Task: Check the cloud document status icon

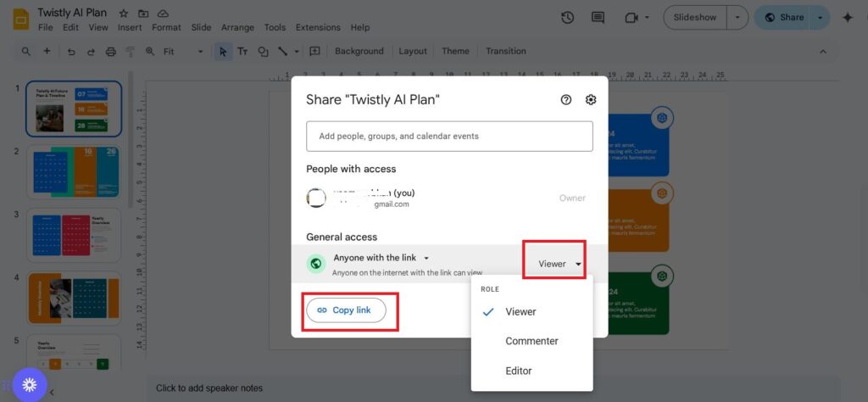Action: [x=163, y=14]
